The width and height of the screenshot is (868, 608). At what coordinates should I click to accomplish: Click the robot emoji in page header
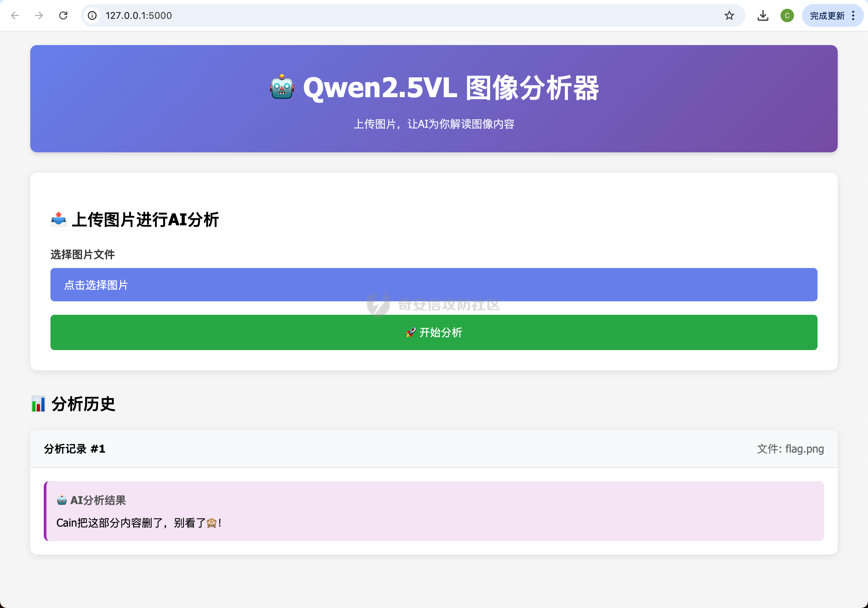click(x=282, y=87)
